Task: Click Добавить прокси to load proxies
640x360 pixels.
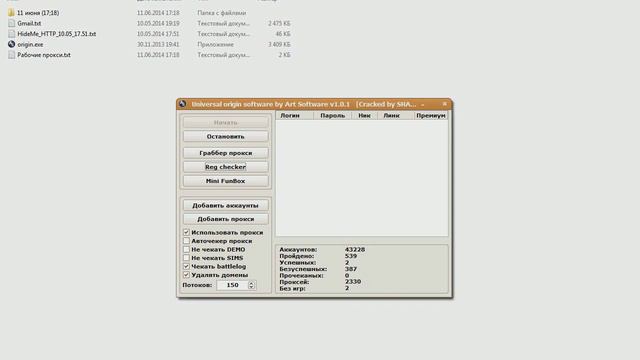Action: point(226,219)
